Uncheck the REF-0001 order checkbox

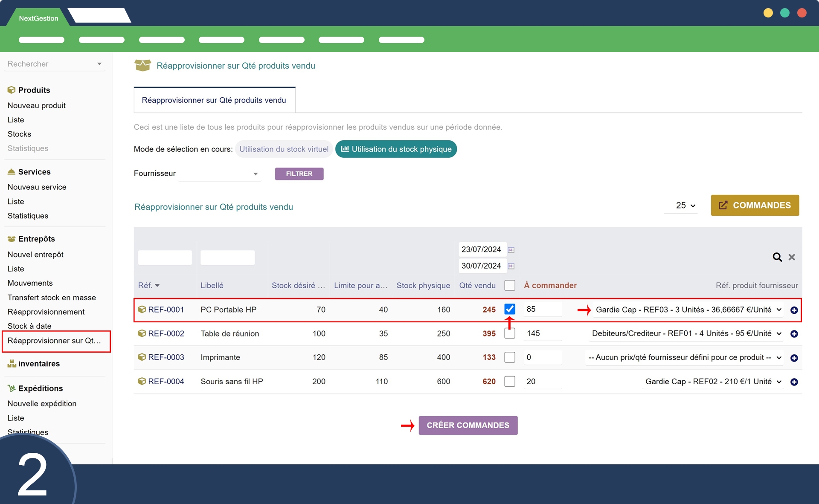509,309
